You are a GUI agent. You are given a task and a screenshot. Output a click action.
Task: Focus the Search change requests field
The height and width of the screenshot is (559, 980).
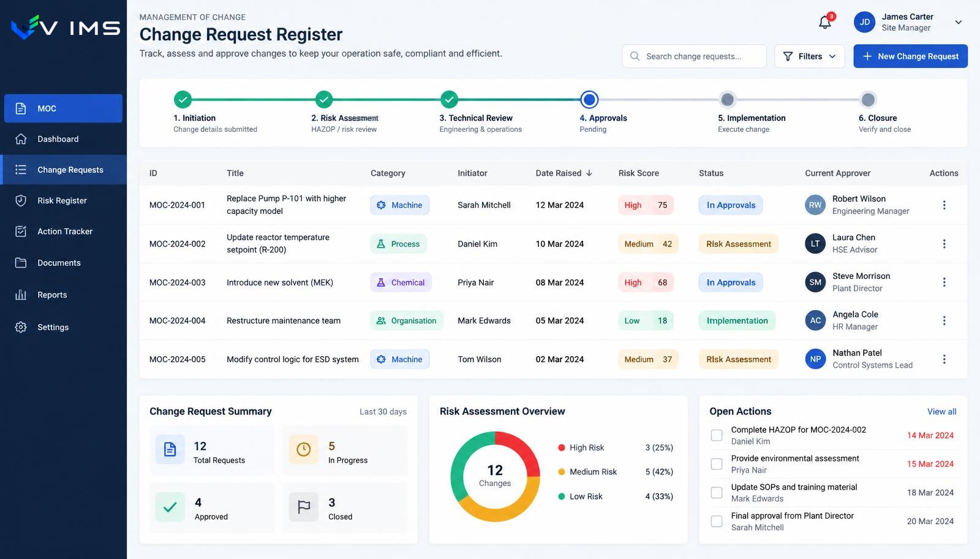point(695,56)
